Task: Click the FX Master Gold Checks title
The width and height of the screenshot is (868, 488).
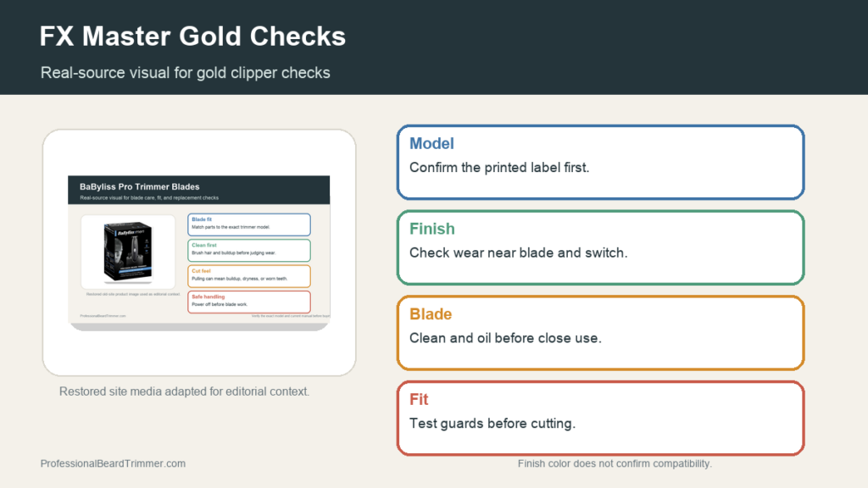Action: tap(192, 36)
